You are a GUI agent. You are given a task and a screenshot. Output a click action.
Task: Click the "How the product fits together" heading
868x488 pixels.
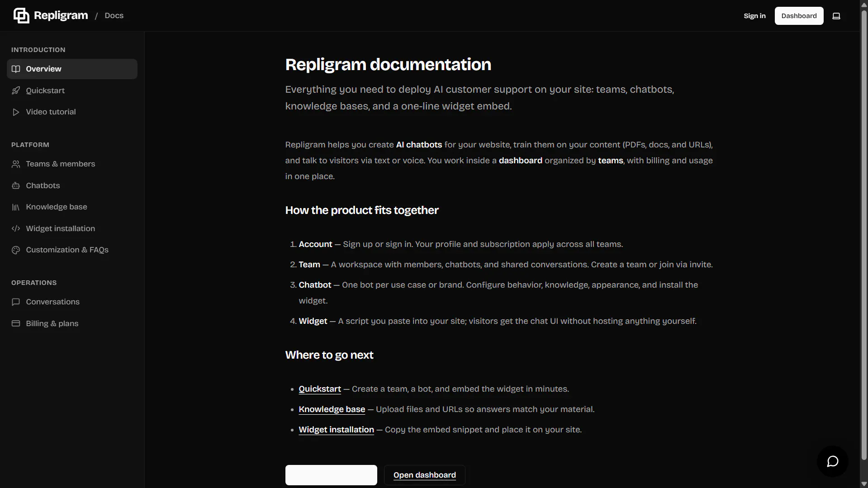(362, 210)
